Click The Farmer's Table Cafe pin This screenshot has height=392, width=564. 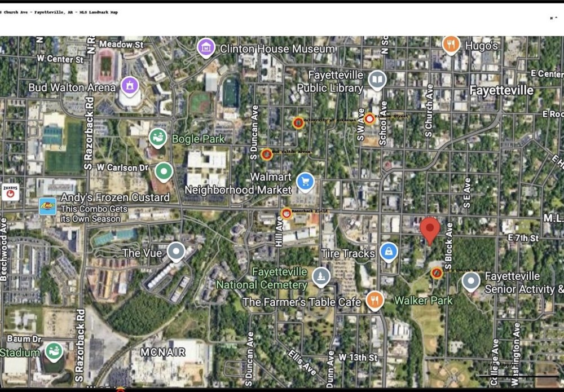pos(374,300)
